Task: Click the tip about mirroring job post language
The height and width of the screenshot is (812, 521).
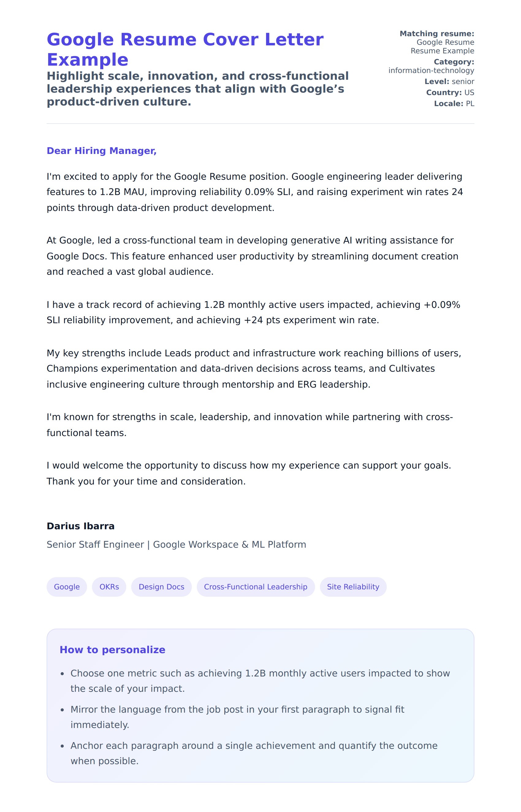Action: click(237, 717)
